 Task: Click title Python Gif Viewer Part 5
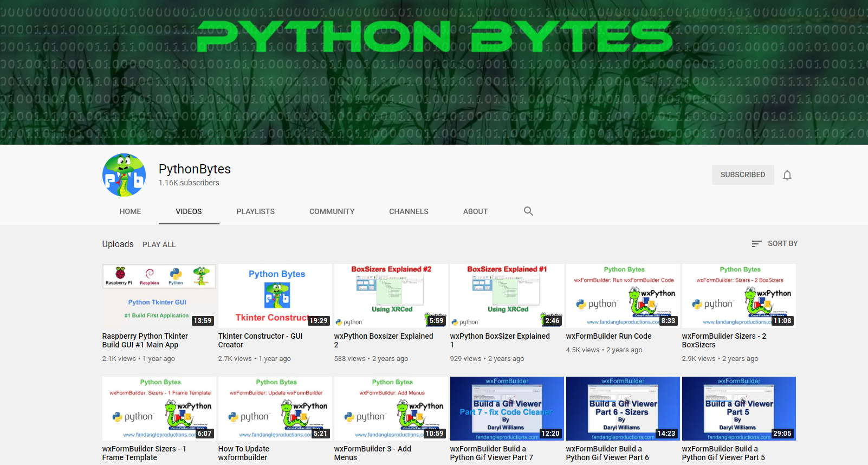click(x=724, y=453)
